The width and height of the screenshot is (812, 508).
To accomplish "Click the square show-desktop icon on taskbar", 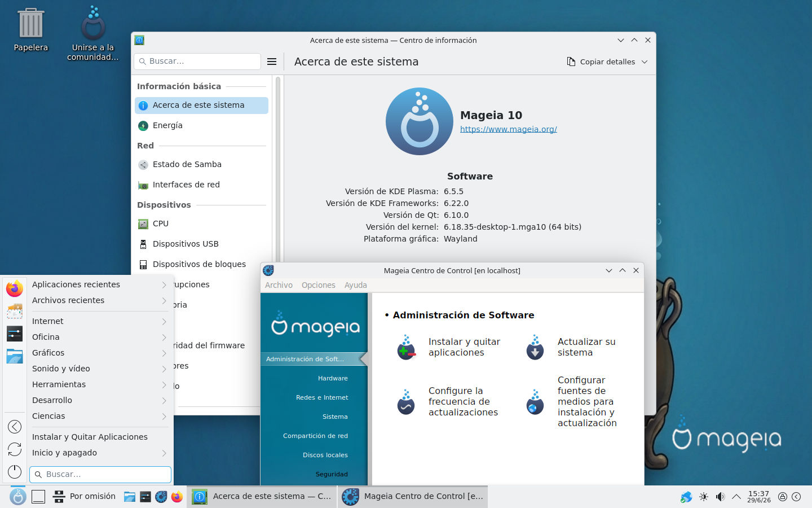I will (x=38, y=497).
